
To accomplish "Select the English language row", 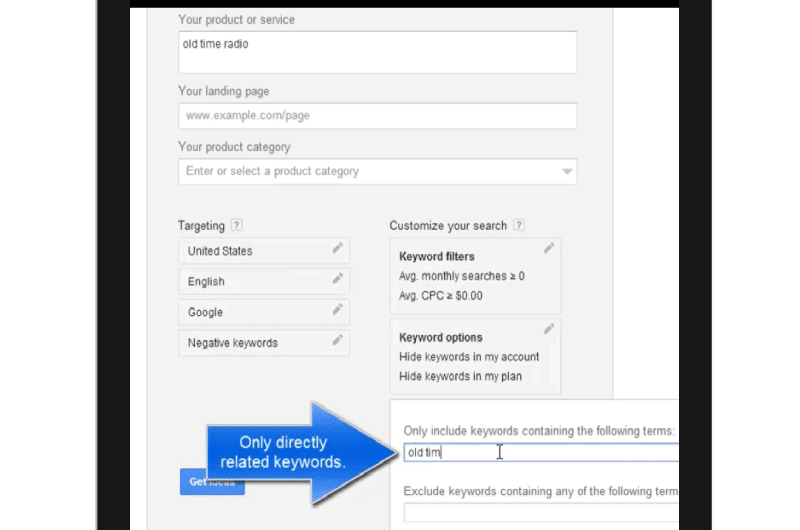I will tap(264, 282).
